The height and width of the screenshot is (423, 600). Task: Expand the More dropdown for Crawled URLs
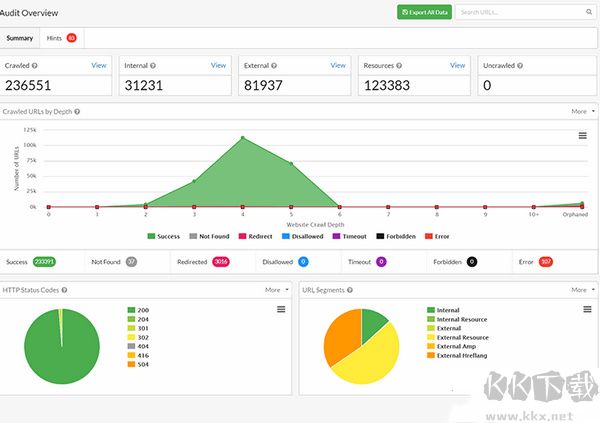[x=582, y=112]
